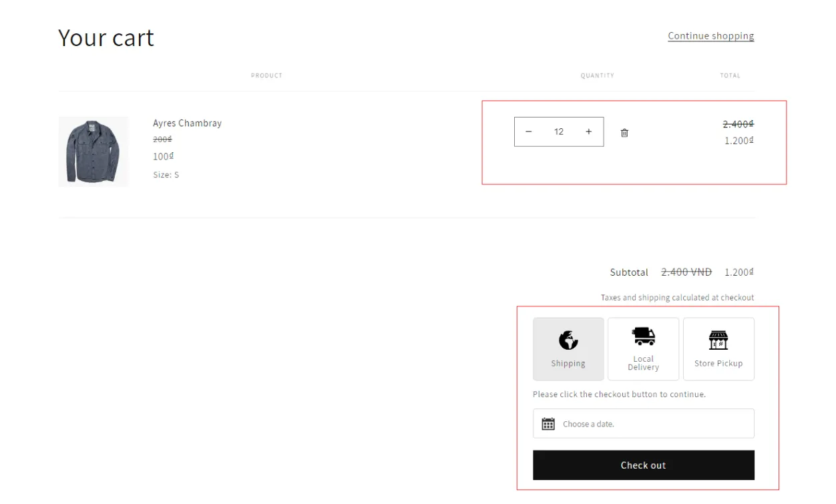The height and width of the screenshot is (504, 836).
Task: Click the 'Your cart' heading
Action: click(x=106, y=37)
